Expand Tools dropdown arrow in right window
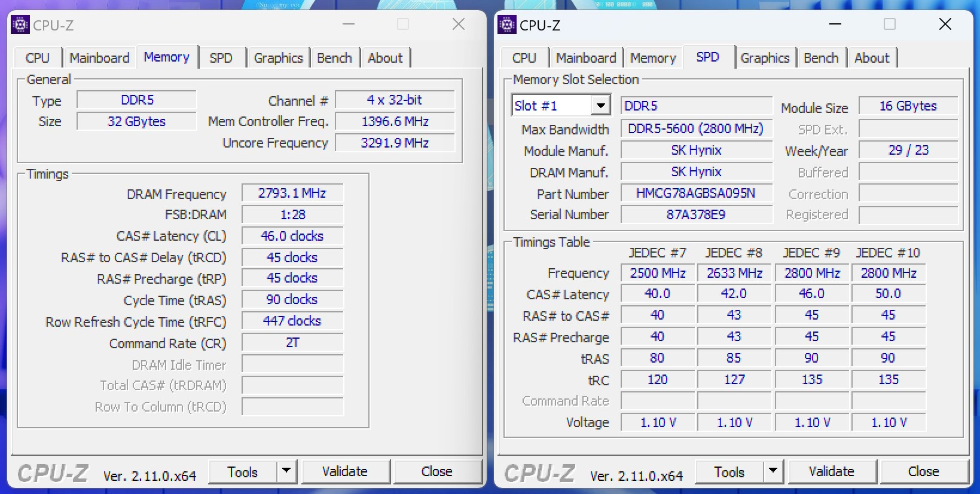 (x=774, y=472)
